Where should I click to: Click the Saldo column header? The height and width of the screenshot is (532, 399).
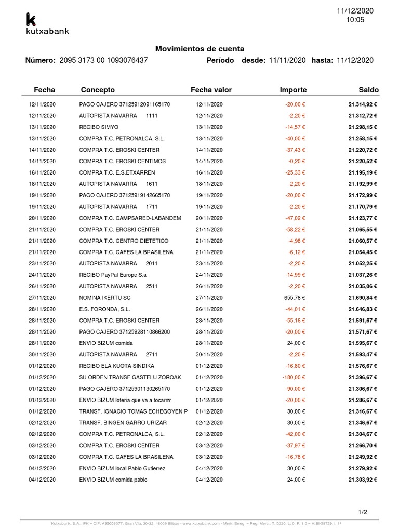(368, 90)
